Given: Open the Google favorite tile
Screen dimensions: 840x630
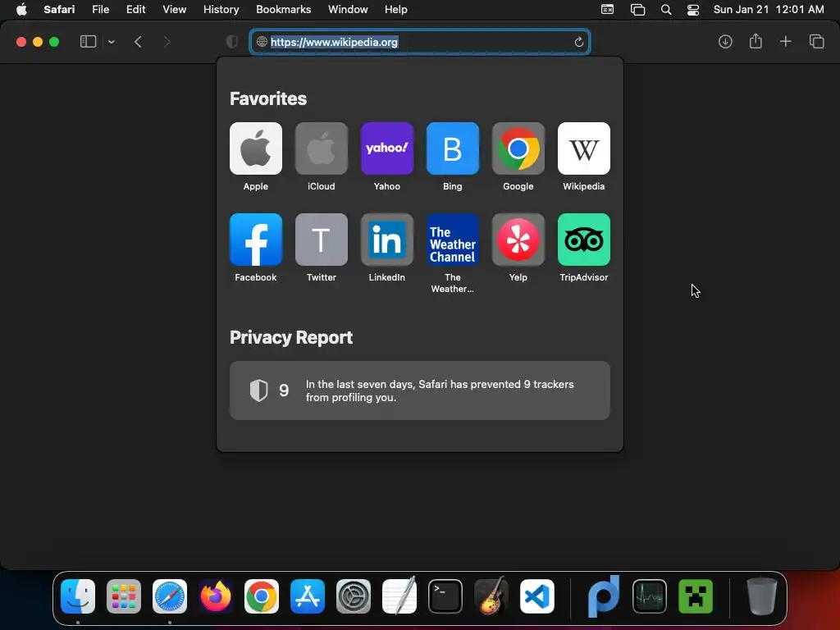Looking at the screenshot, I should 518,148.
